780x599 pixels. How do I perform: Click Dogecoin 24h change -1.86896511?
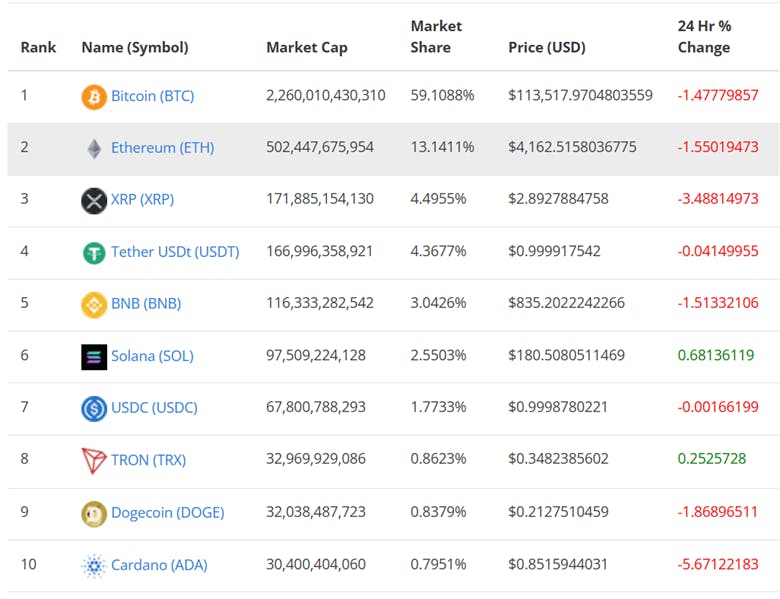point(717,512)
